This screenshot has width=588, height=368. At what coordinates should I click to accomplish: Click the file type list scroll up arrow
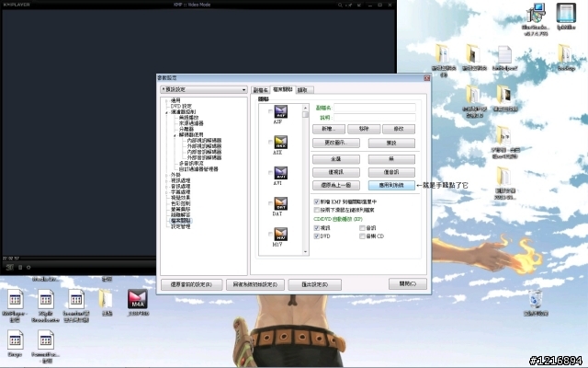pyautogui.click(x=305, y=108)
